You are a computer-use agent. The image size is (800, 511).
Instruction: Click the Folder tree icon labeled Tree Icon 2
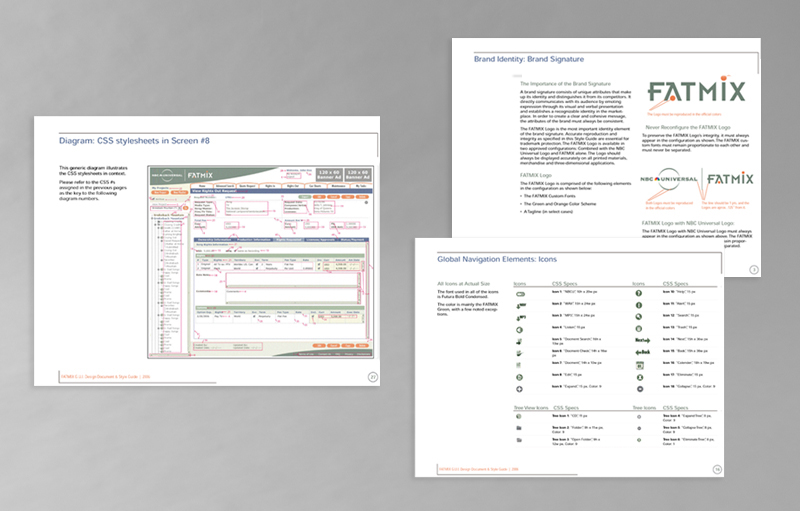(519, 428)
